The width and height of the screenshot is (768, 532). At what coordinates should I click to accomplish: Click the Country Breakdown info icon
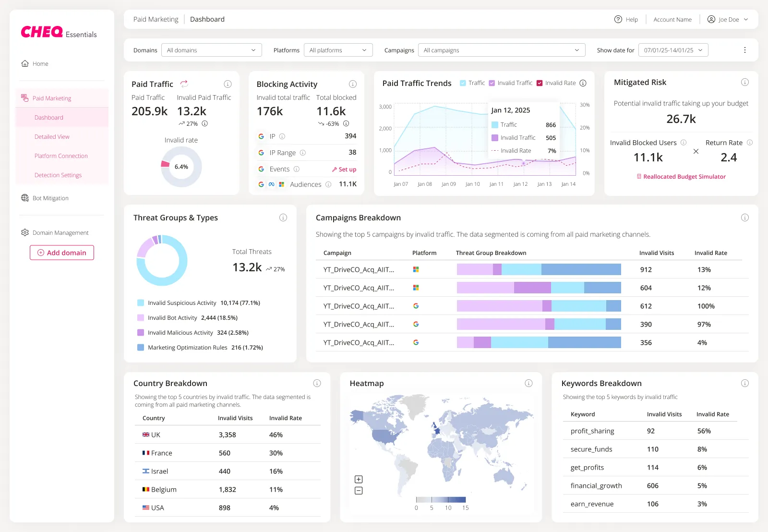click(x=317, y=383)
